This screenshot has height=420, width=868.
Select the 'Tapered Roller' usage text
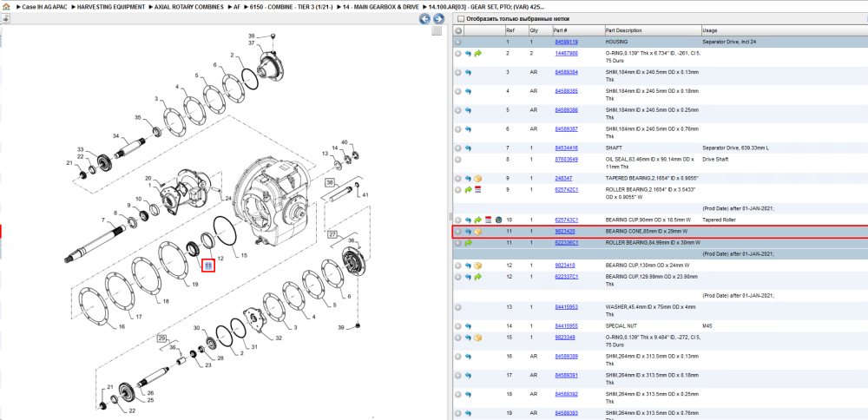click(x=719, y=220)
